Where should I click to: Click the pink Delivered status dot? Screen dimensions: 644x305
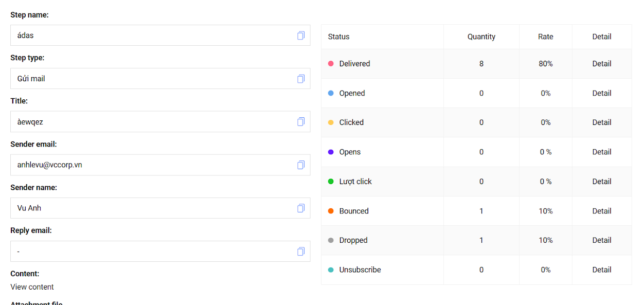click(331, 64)
